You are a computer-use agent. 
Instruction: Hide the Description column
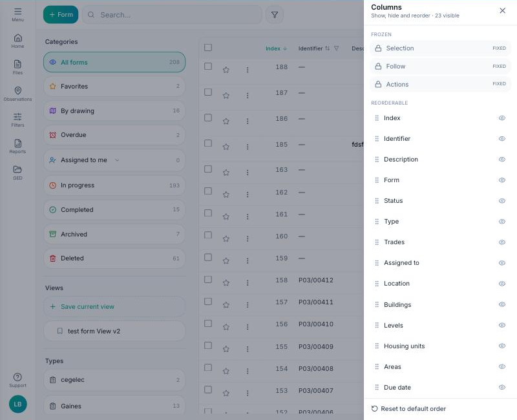point(502,159)
